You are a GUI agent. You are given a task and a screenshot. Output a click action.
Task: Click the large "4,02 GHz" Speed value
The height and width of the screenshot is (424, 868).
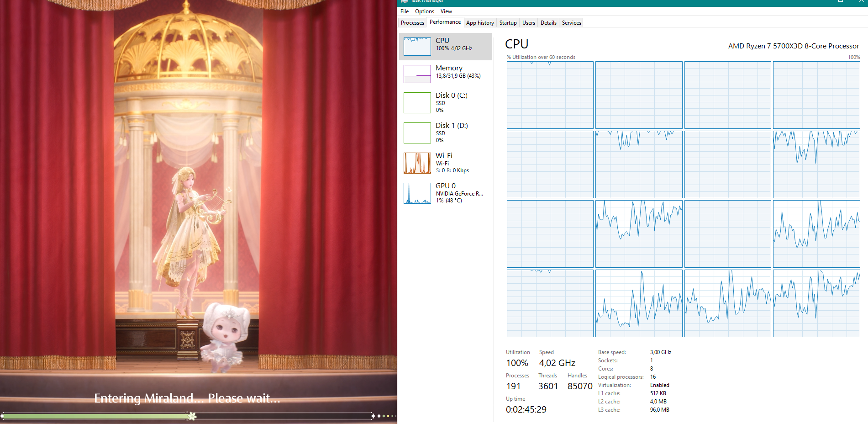[x=557, y=363]
